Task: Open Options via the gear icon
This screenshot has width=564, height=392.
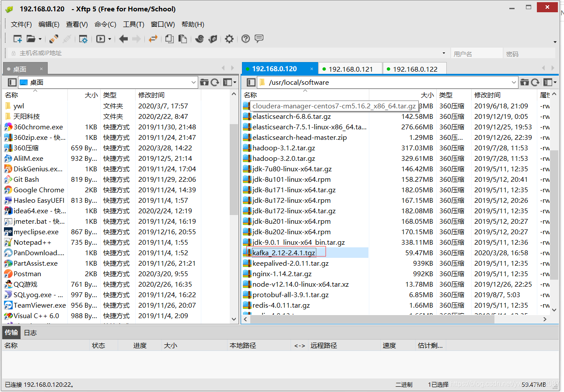Action: click(229, 39)
